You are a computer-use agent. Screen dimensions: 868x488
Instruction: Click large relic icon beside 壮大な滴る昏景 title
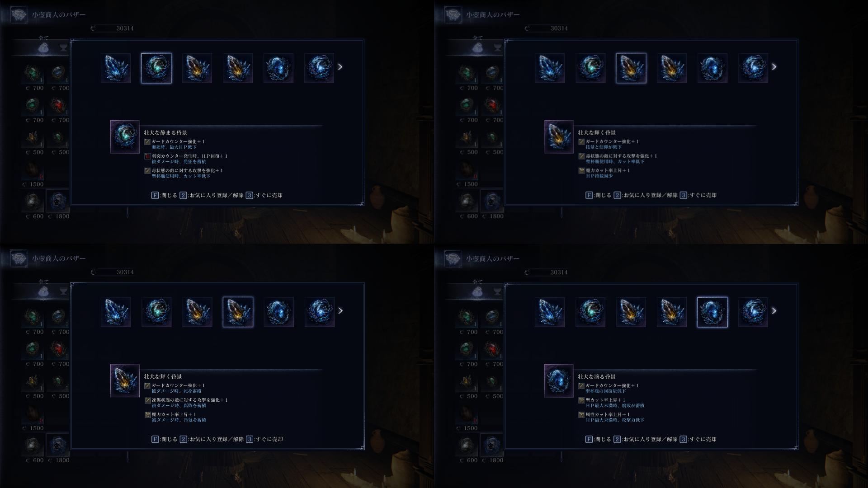point(559,381)
